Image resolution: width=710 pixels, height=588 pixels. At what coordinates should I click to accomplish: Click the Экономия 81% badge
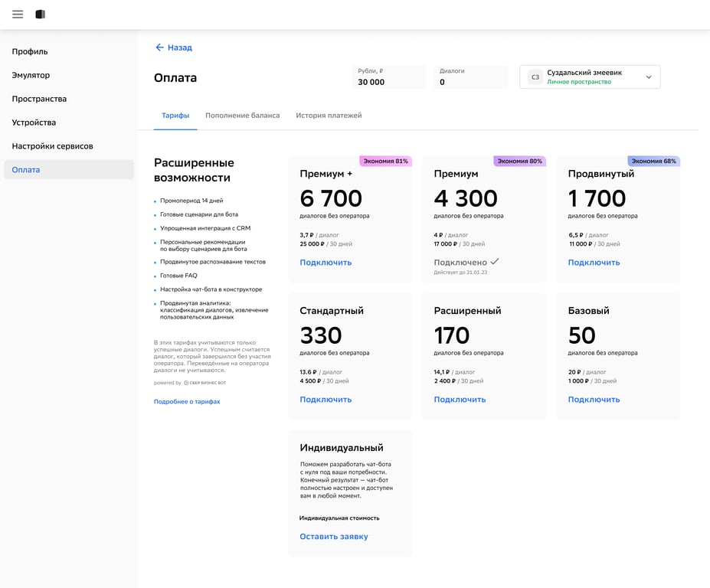pyautogui.click(x=385, y=161)
